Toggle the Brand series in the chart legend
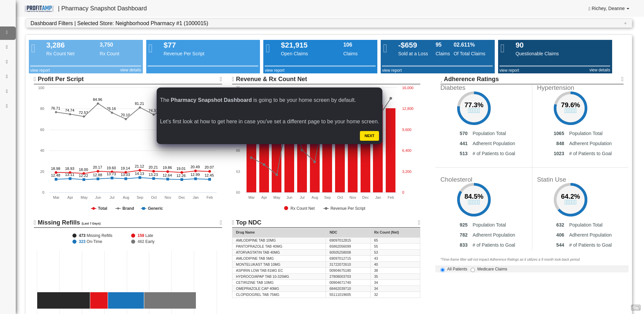This screenshot has width=644, height=314. [x=125, y=208]
